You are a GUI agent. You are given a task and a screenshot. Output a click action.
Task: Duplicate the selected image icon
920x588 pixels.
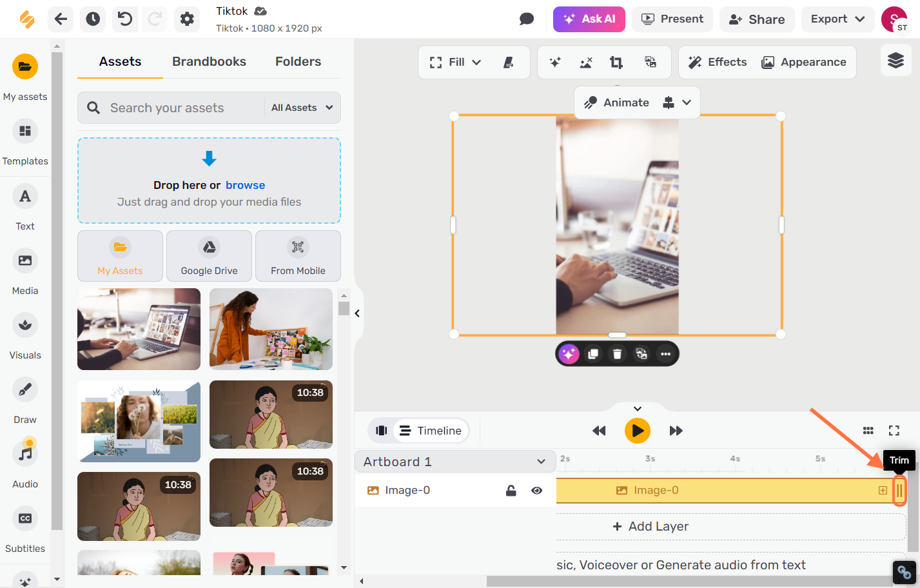click(593, 354)
